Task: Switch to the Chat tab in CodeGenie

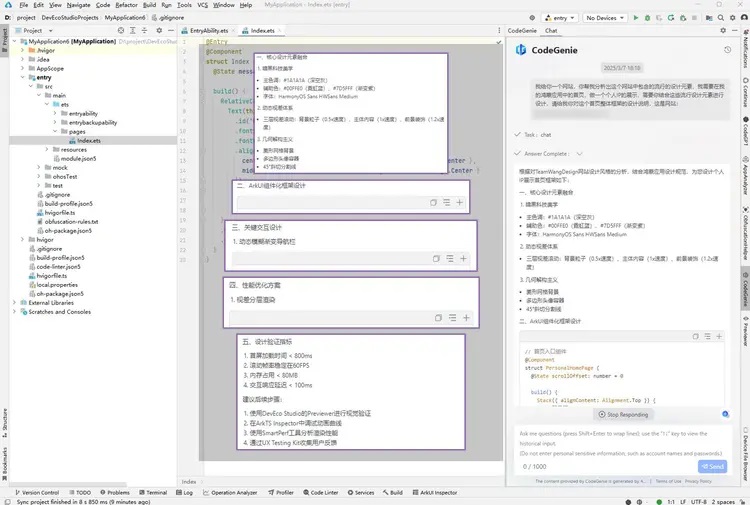Action: coord(550,31)
